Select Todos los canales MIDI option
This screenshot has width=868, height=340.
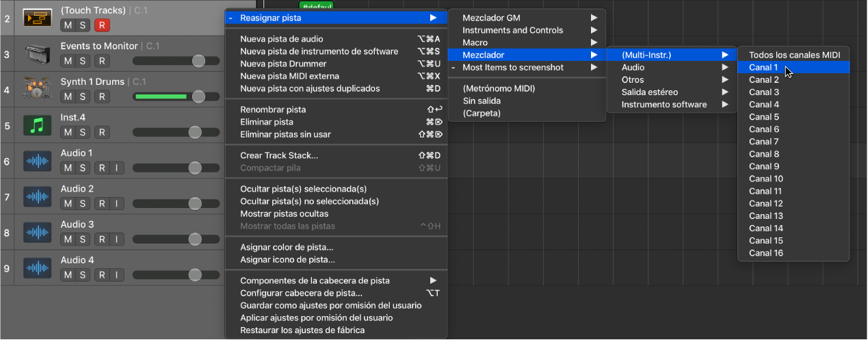pyautogui.click(x=793, y=55)
